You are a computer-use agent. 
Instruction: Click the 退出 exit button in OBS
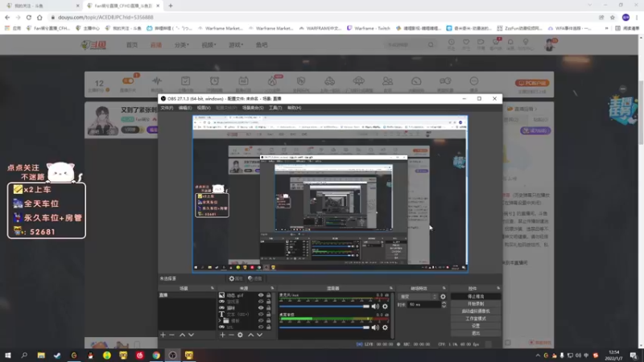pyautogui.click(x=476, y=333)
